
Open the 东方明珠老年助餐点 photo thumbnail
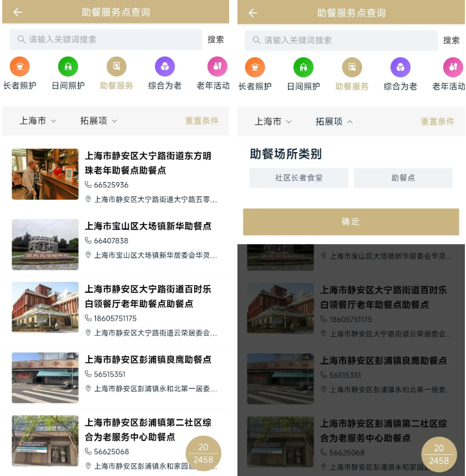click(x=45, y=174)
